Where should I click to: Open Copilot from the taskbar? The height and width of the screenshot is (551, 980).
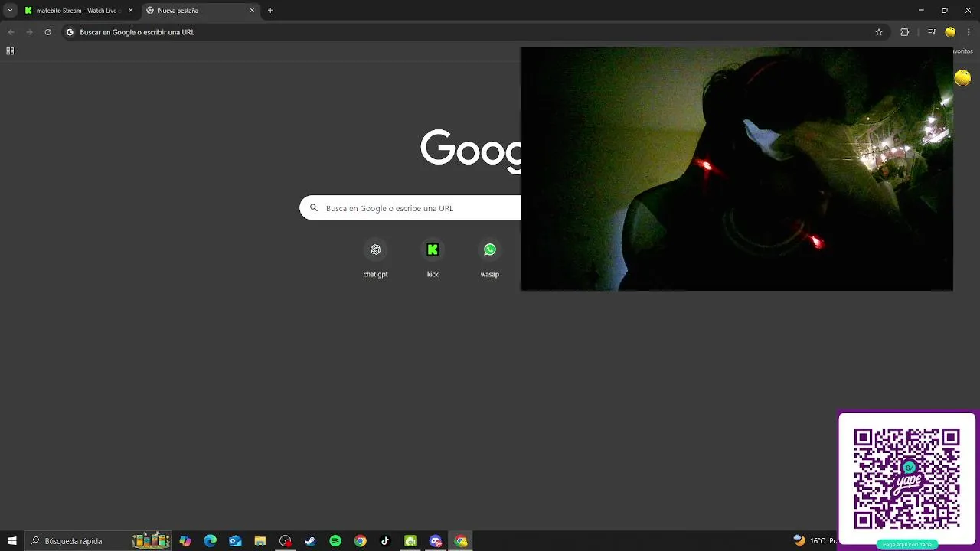coord(185,541)
